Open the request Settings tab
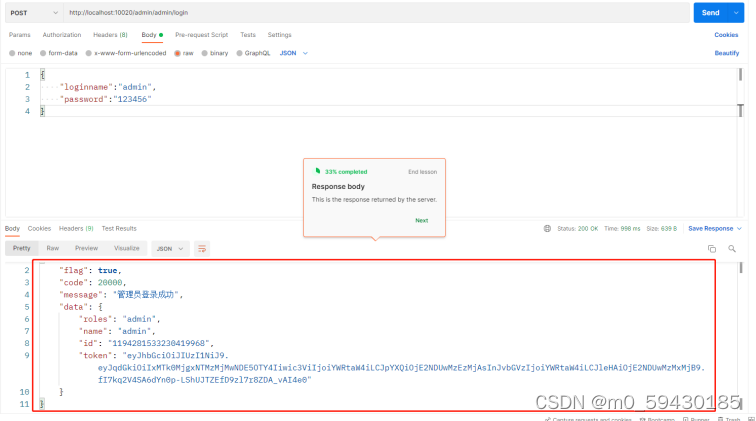Viewport: 756px width, 421px height. 280,35
